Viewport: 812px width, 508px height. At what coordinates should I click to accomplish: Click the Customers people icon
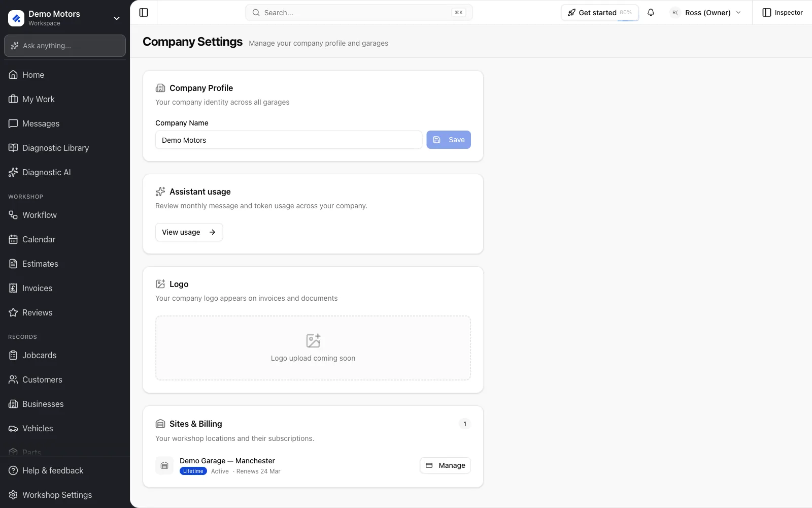pos(13,379)
